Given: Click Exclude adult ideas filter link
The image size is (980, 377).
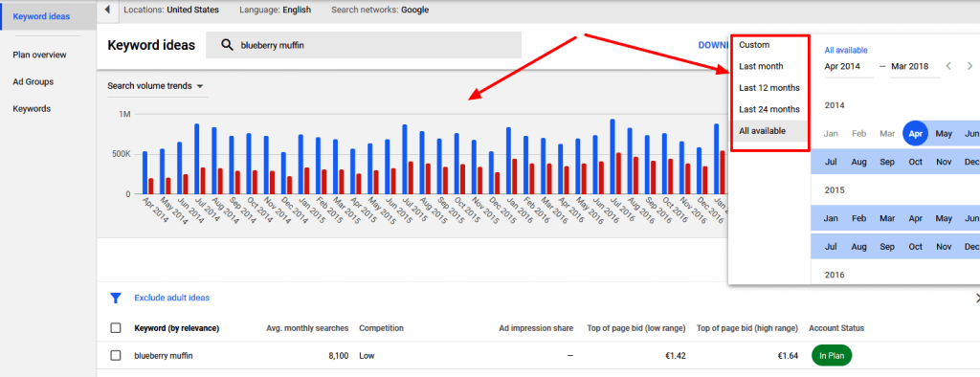Looking at the screenshot, I should click(172, 299).
